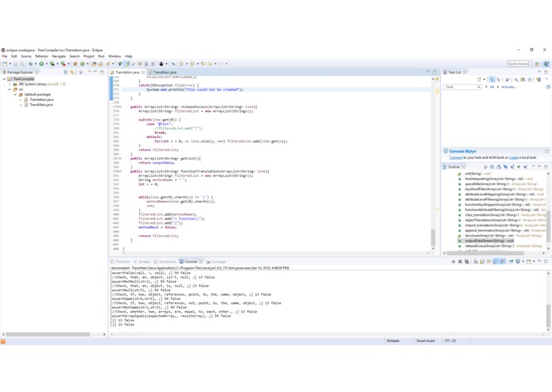
Task: Collapse the (default package) node
Action: coord(15,94)
